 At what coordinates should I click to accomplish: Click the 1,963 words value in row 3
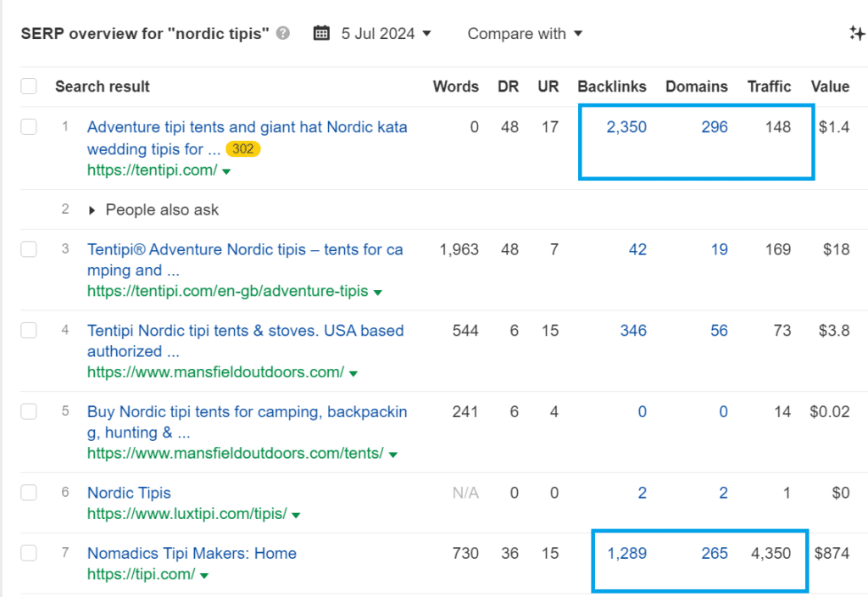pos(459,249)
